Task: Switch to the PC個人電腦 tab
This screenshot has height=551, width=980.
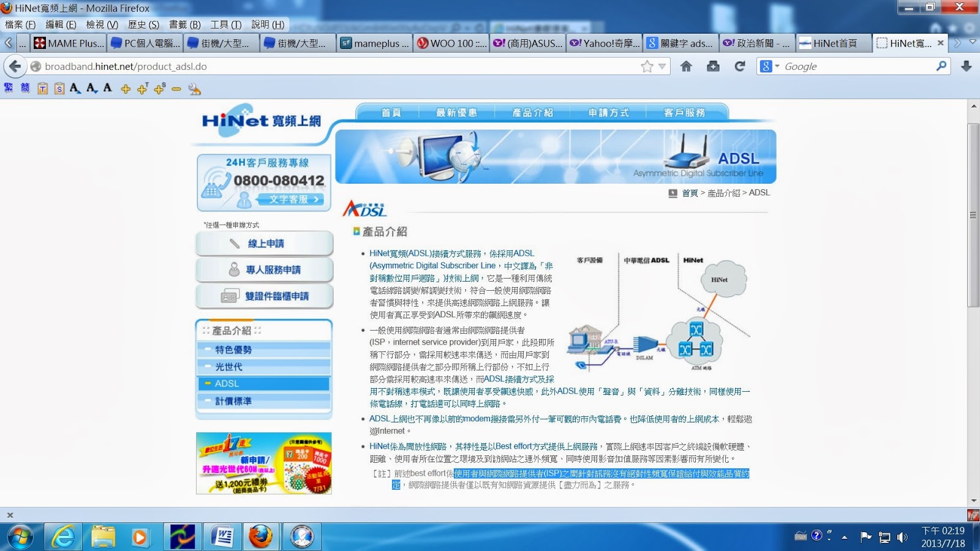Action: click(146, 43)
